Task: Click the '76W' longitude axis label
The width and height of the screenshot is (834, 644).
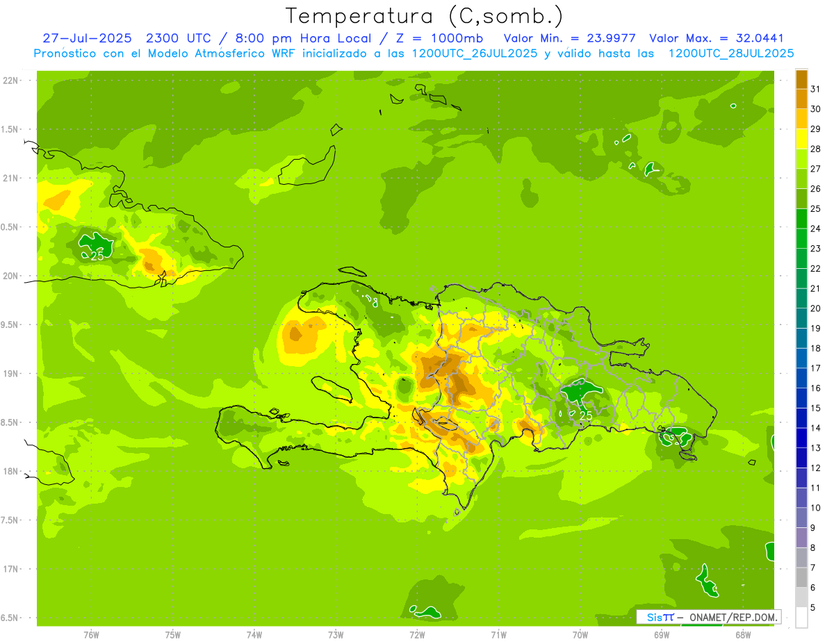Action: 91,634
